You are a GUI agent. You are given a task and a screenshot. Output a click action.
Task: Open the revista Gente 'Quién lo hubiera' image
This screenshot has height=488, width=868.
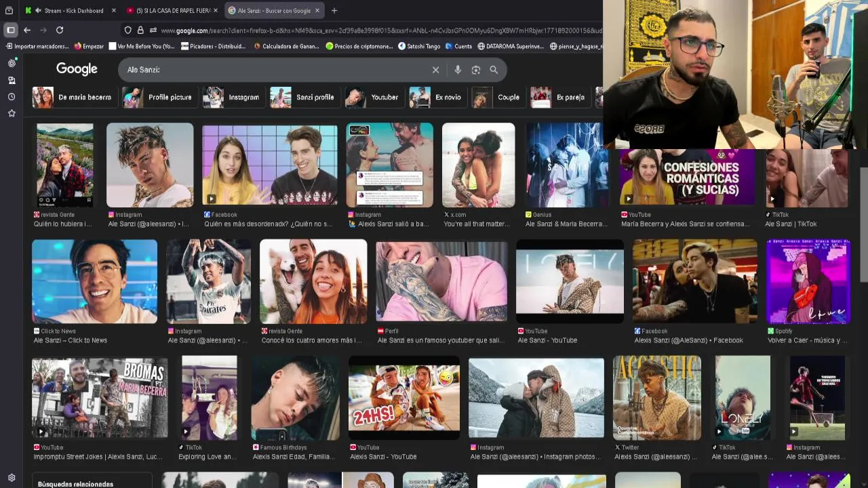(x=65, y=165)
